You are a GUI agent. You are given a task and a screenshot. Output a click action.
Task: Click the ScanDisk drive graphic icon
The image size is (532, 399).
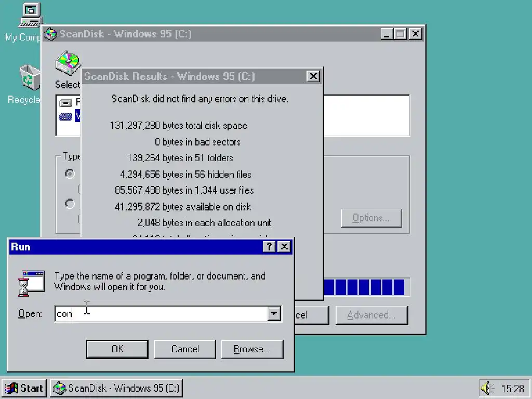pos(68,63)
